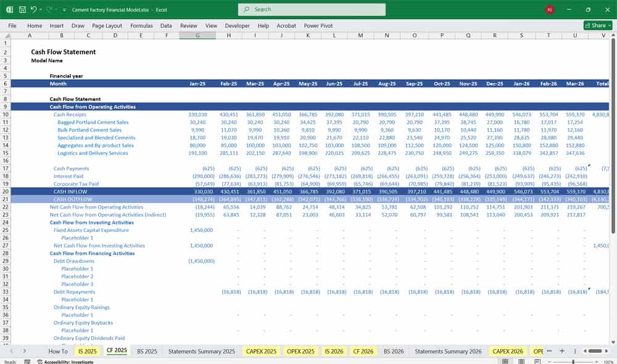Image resolution: width=617 pixels, height=364 pixels.
Task: Switch to the Formulas ribbon tab
Action: (141, 25)
